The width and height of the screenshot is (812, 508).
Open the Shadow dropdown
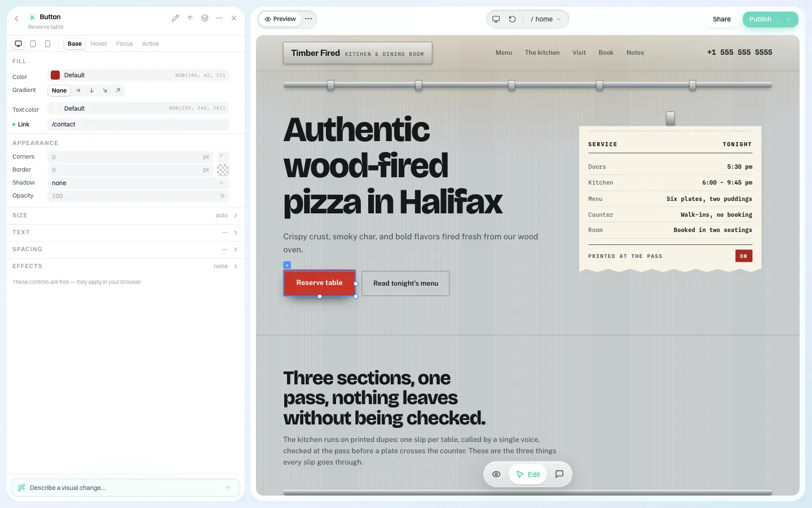[138, 183]
